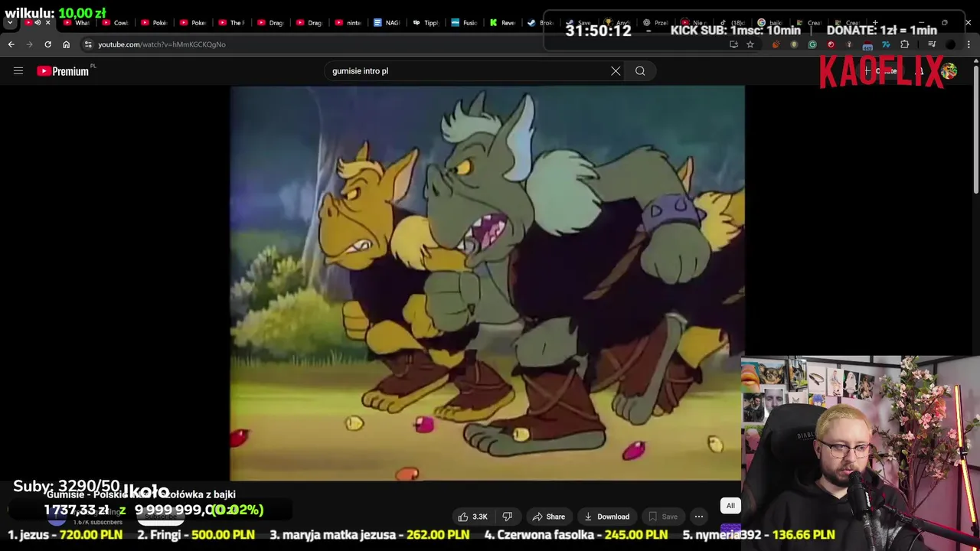
Task: Open the blue '449' badge extension
Action: pos(867,44)
